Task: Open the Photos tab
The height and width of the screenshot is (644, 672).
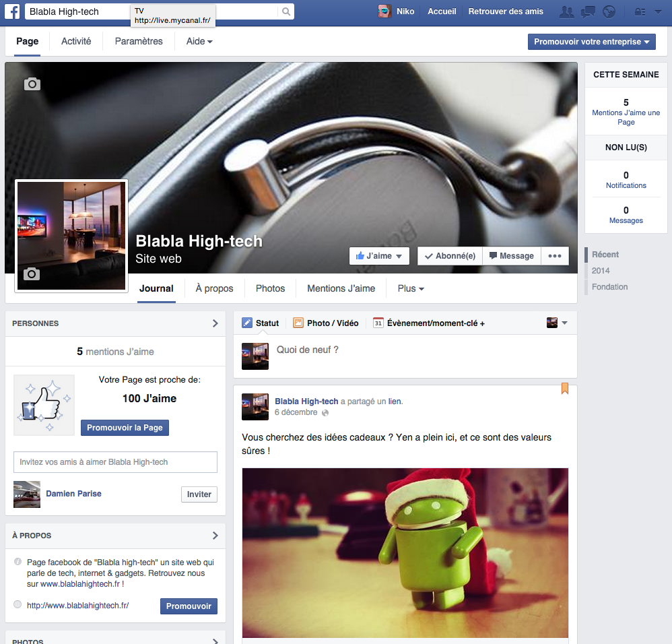Action: coord(271,288)
